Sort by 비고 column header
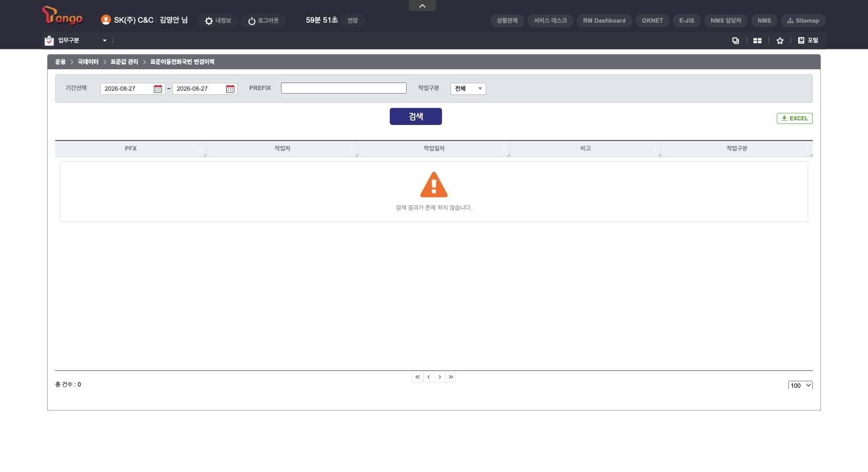 pyautogui.click(x=585, y=149)
